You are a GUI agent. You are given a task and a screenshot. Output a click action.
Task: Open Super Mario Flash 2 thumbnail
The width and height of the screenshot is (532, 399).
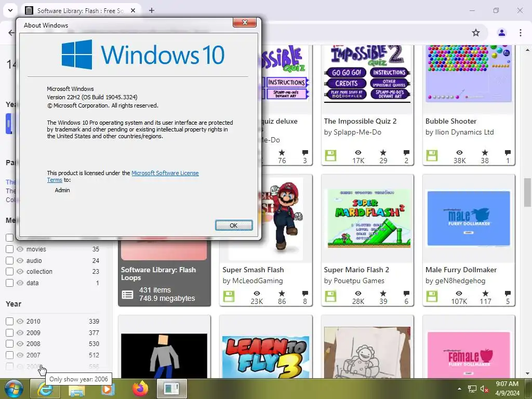(x=367, y=218)
